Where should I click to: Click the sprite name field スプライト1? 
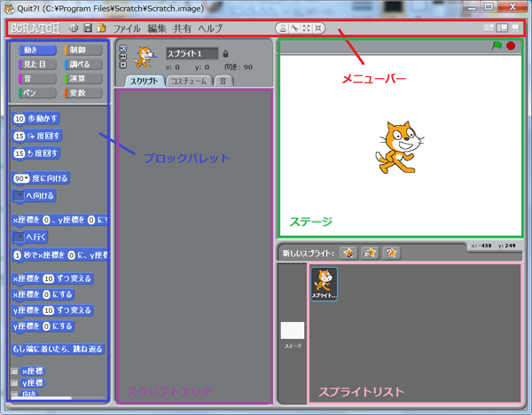tap(192, 53)
